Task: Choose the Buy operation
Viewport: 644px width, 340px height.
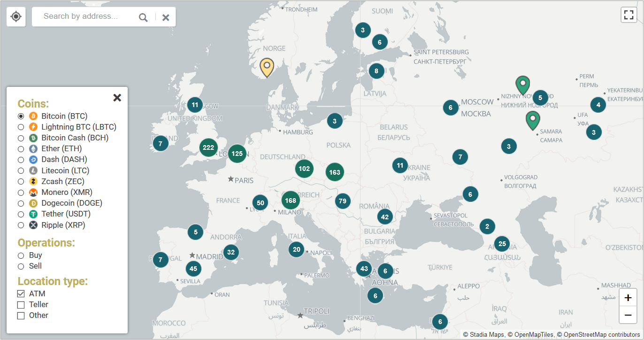Action: (x=21, y=255)
